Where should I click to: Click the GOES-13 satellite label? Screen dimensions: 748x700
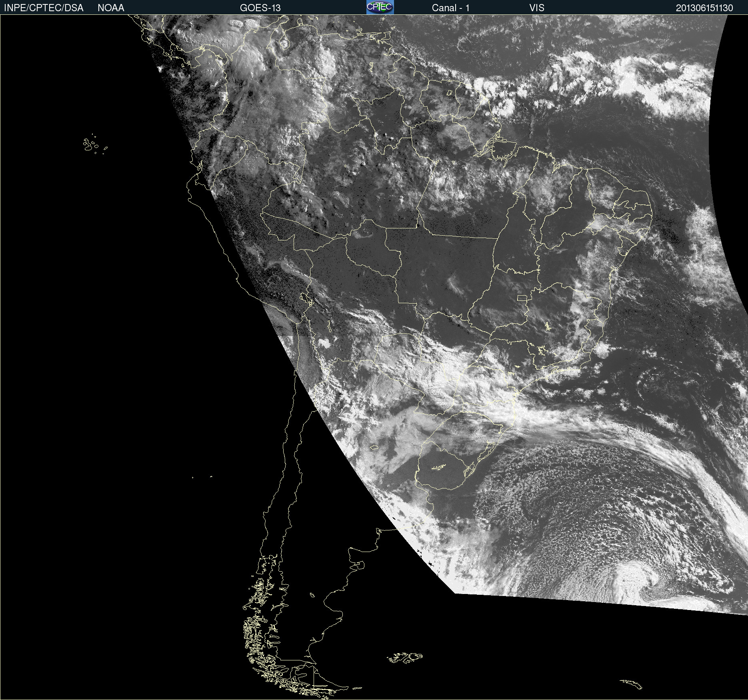(x=260, y=8)
